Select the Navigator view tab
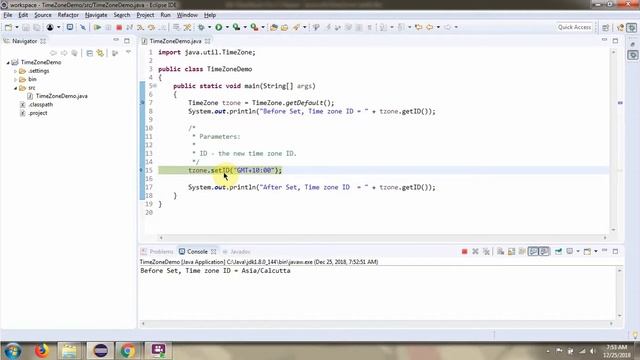The width and height of the screenshot is (640, 360). coord(24,41)
